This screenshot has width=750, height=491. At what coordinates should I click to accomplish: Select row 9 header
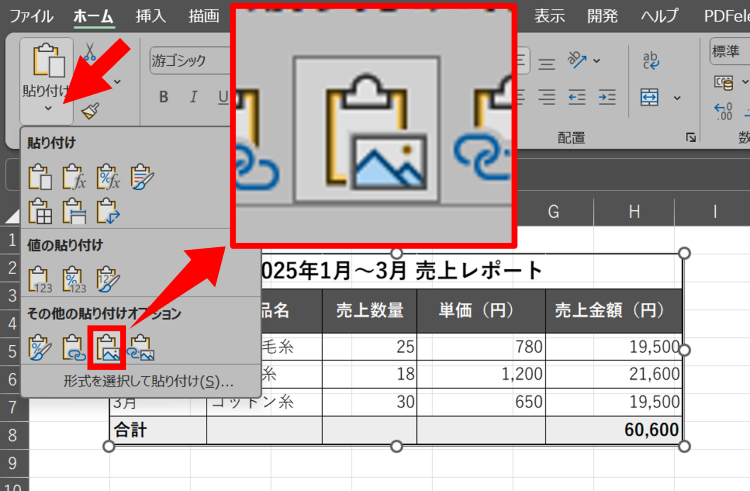point(12,463)
